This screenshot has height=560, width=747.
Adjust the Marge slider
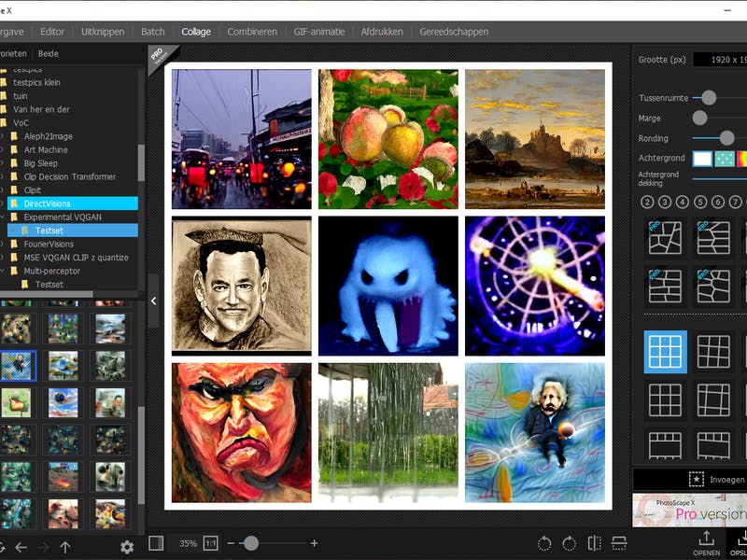point(699,118)
